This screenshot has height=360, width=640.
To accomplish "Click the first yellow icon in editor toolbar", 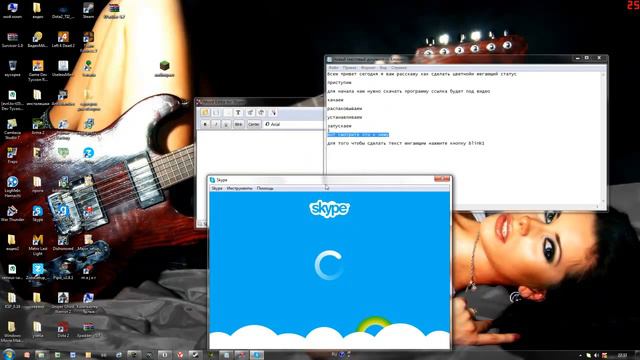I will tap(205, 113).
